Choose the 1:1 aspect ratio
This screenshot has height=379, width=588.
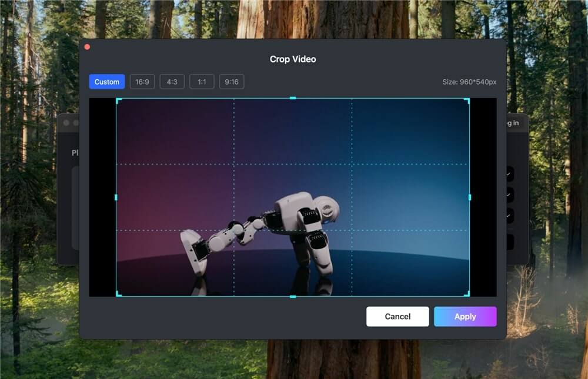pyautogui.click(x=202, y=82)
